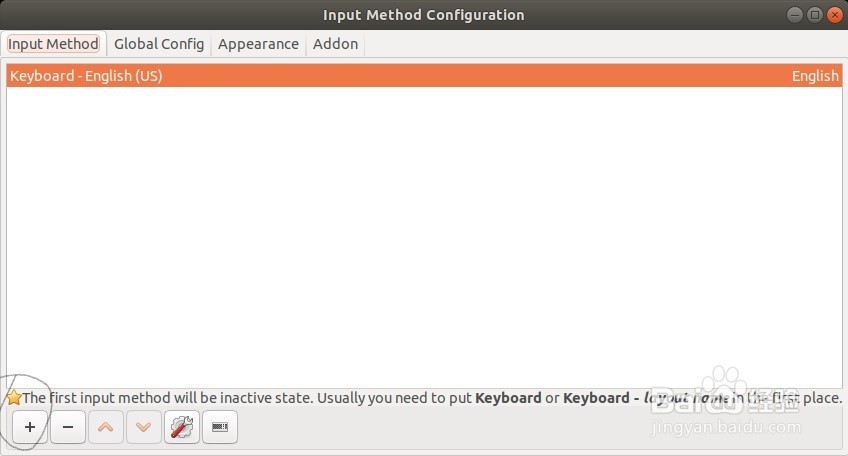Click the Input Method Configuration title bar
This screenshot has height=456, width=848.
coord(423,15)
